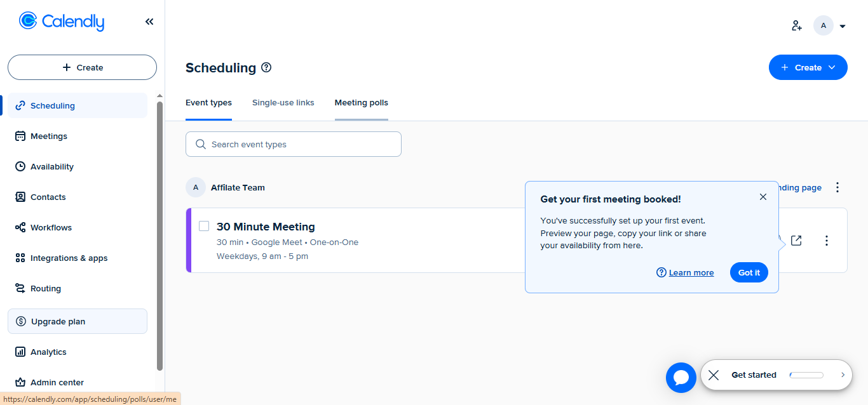The height and width of the screenshot is (405, 868).
Task: Click the Calendly logo
Action: click(x=62, y=22)
